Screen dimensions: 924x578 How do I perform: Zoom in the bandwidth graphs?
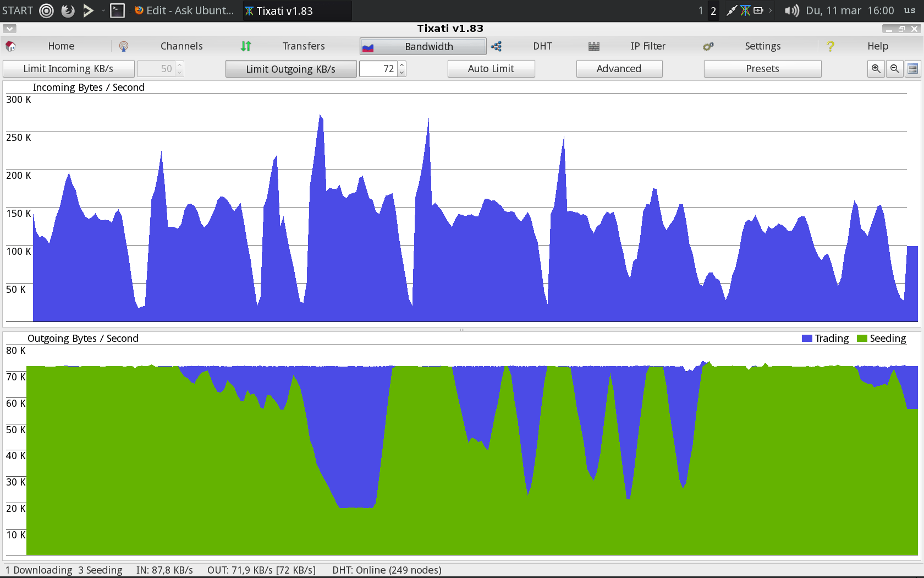[x=876, y=69]
